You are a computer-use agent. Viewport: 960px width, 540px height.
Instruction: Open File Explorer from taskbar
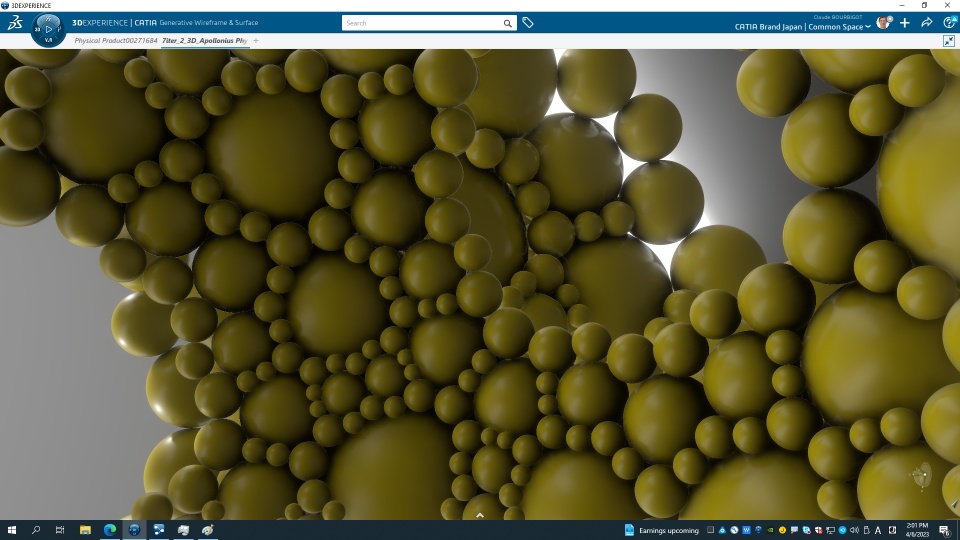pos(85,530)
